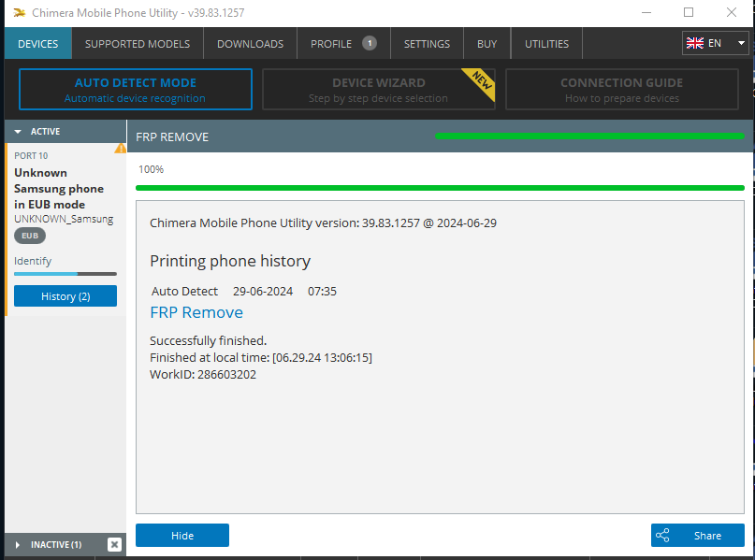Click the FRP Remove history link

tap(196, 312)
